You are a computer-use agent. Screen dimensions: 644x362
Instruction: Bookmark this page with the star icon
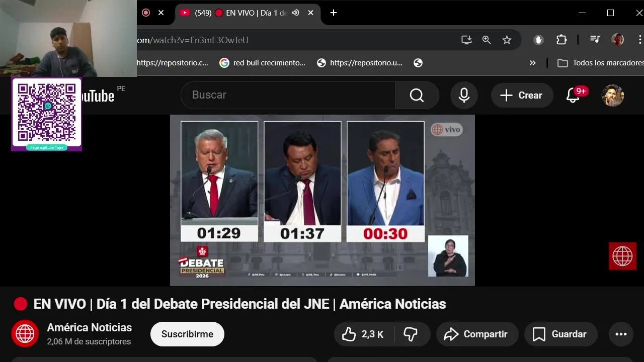[507, 40]
